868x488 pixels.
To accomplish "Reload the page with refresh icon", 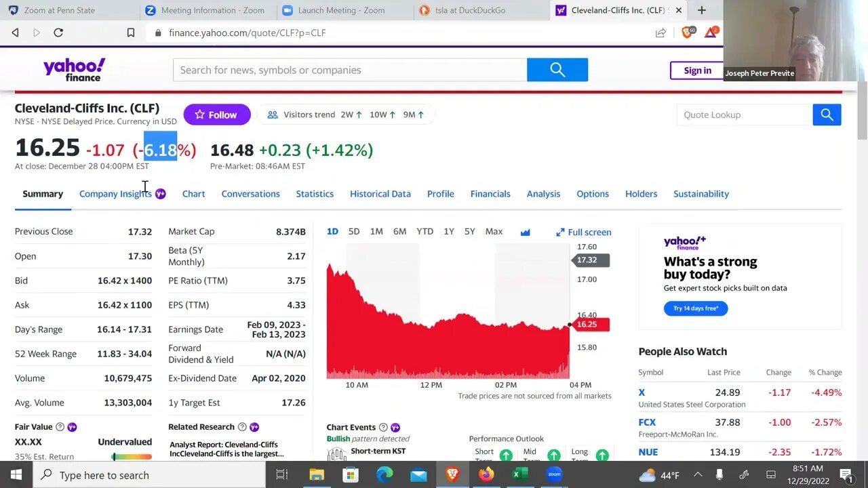I will (x=58, y=33).
